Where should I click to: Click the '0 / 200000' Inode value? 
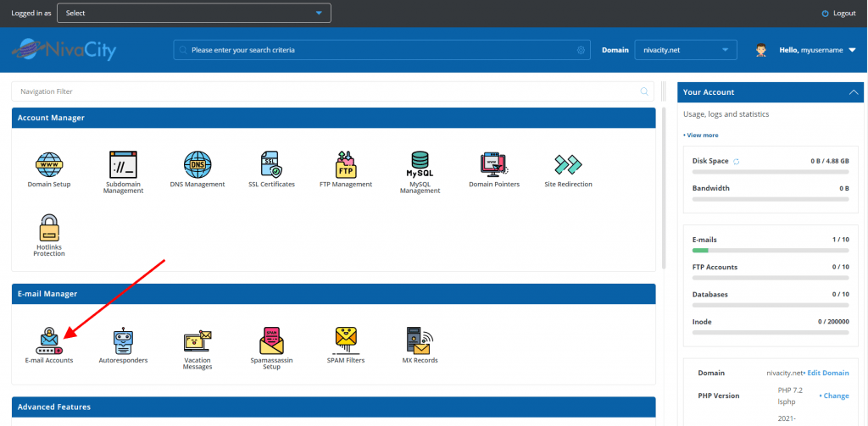click(834, 322)
